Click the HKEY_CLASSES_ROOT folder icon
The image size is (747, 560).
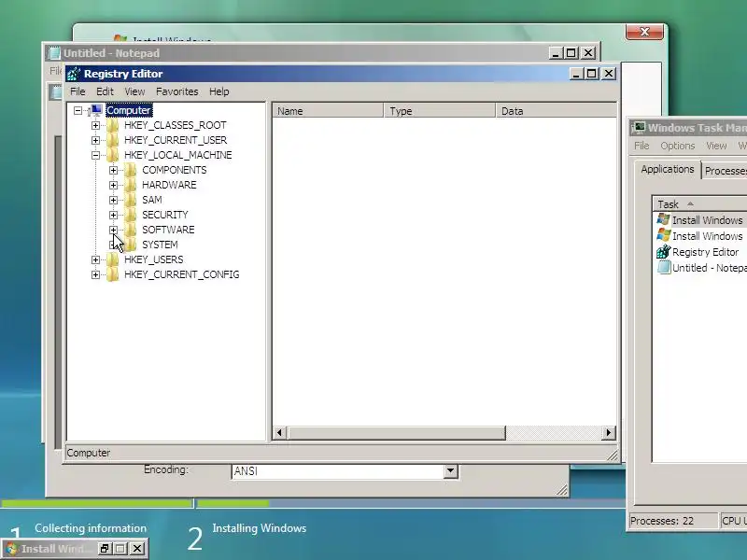click(113, 125)
